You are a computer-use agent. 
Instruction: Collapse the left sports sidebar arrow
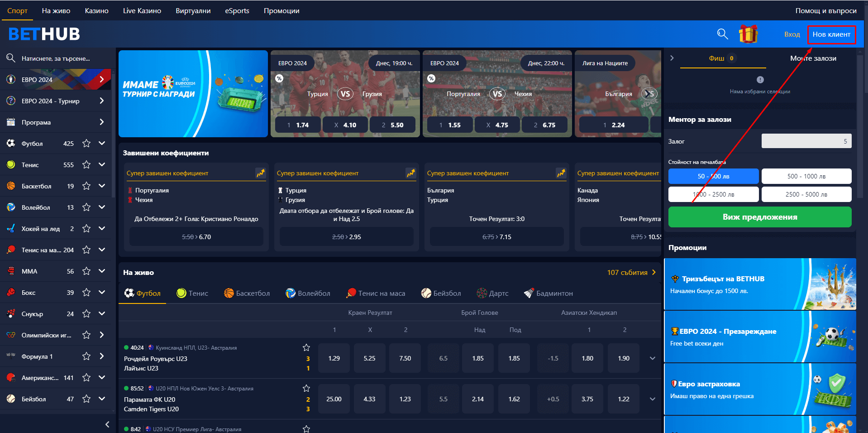[107, 424]
